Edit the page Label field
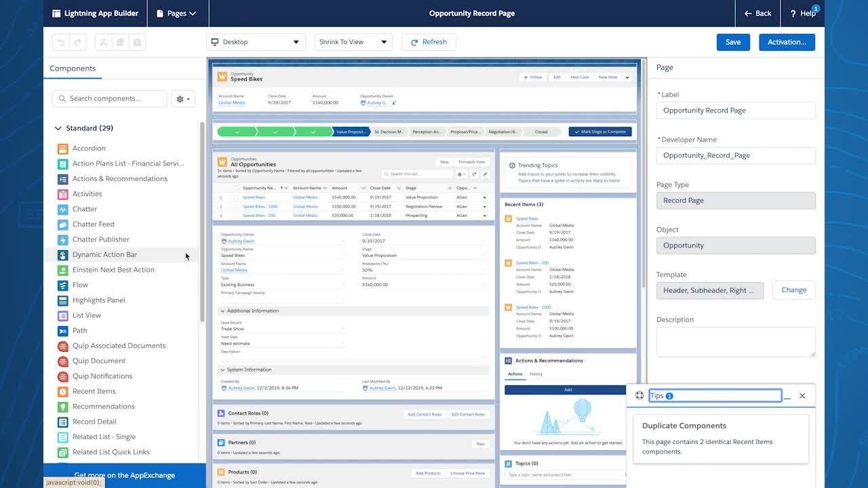Image resolution: width=868 pixels, height=488 pixels. [x=736, y=110]
